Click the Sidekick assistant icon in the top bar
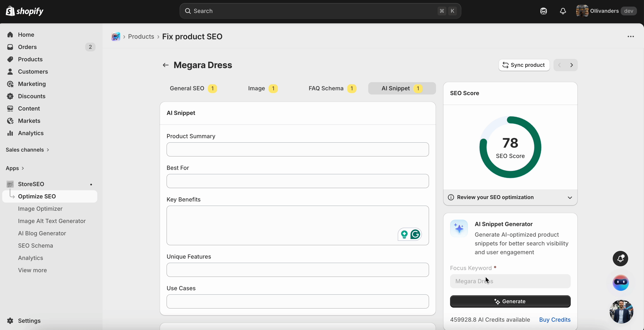The width and height of the screenshot is (644, 330). click(x=543, y=11)
